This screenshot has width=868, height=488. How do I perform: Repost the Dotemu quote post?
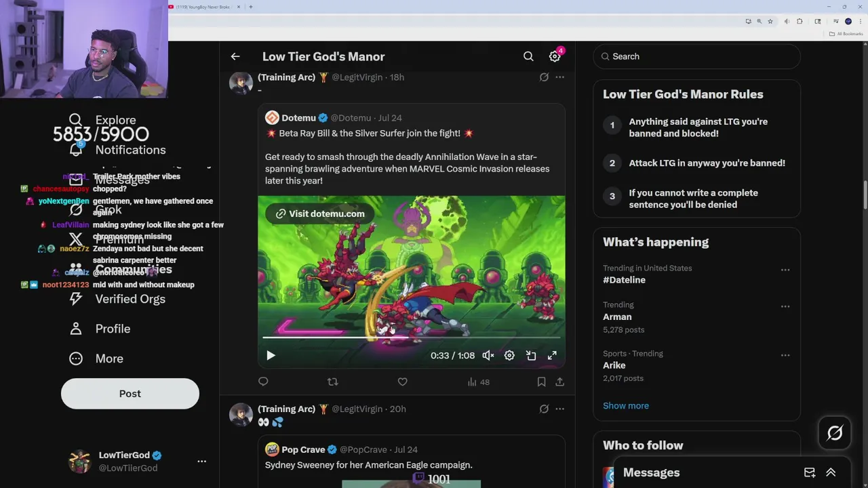[332, 382]
